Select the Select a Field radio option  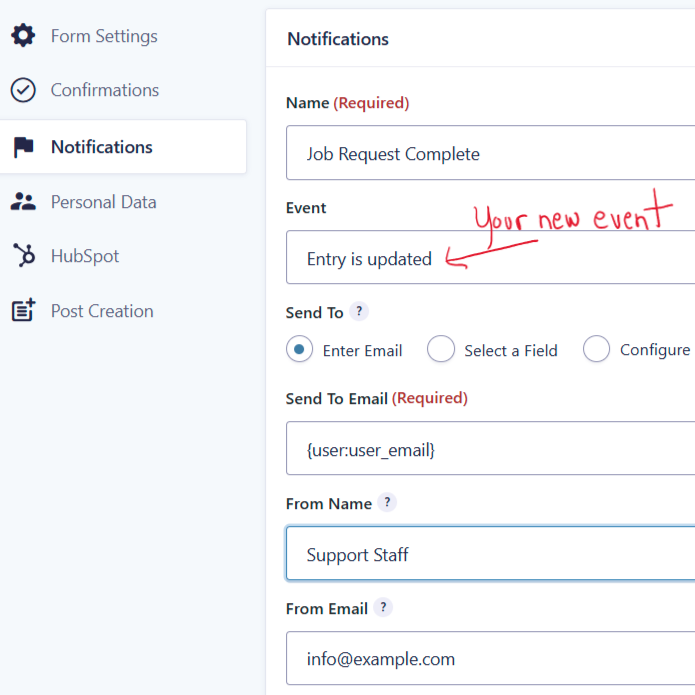click(x=441, y=349)
